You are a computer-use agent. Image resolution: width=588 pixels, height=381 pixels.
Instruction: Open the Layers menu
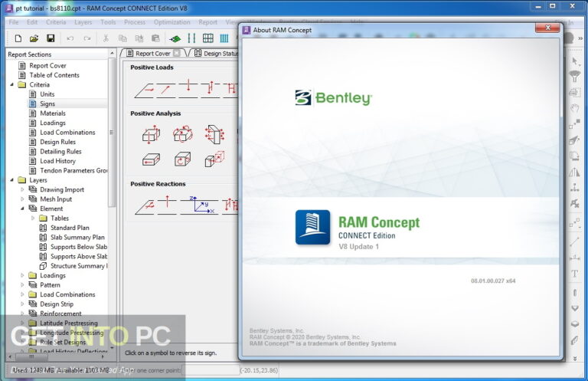coord(83,22)
